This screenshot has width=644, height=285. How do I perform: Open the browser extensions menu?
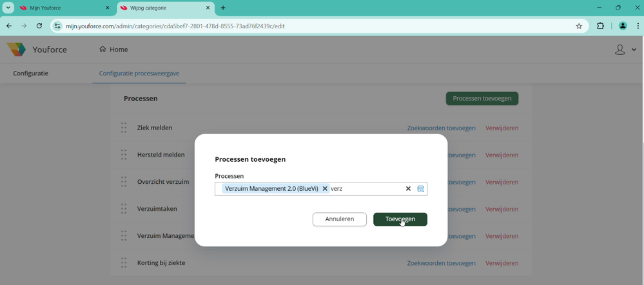tap(600, 26)
